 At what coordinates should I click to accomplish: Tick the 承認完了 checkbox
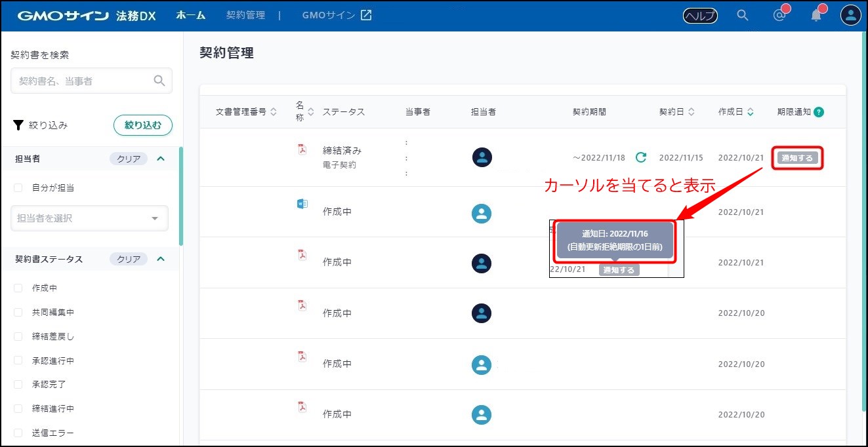pyautogui.click(x=18, y=385)
